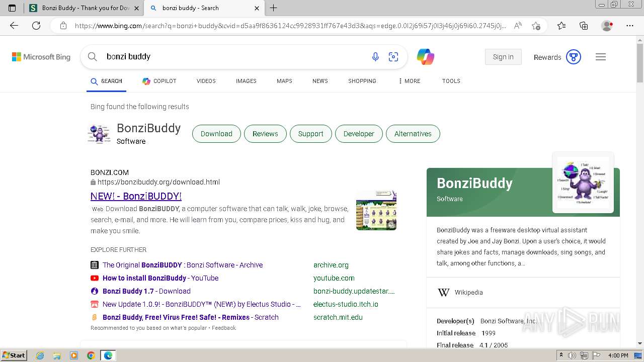Image resolution: width=644 pixels, height=362 pixels.
Task: Click the Rewards text label
Action: tap(547, 57)
